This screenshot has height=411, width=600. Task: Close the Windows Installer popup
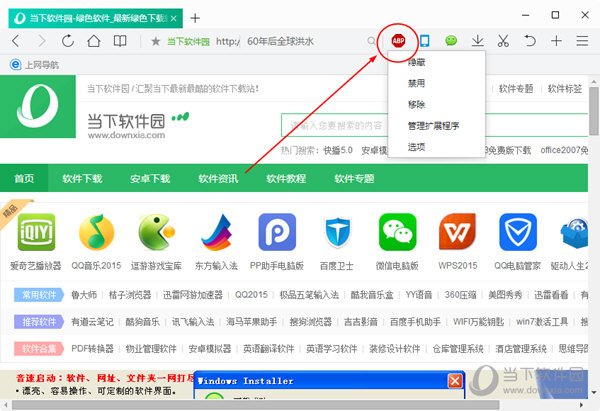point(455,381)
